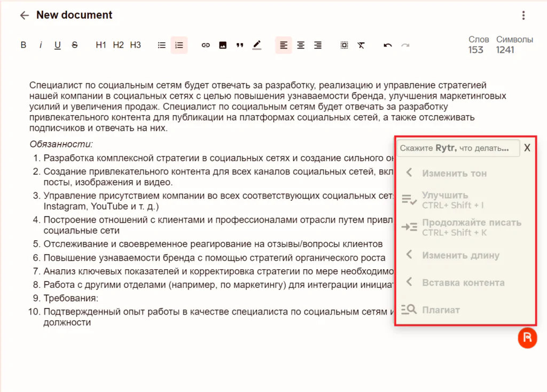Center-align the text
The image size is (547, 392).
(x=301, y=45)
